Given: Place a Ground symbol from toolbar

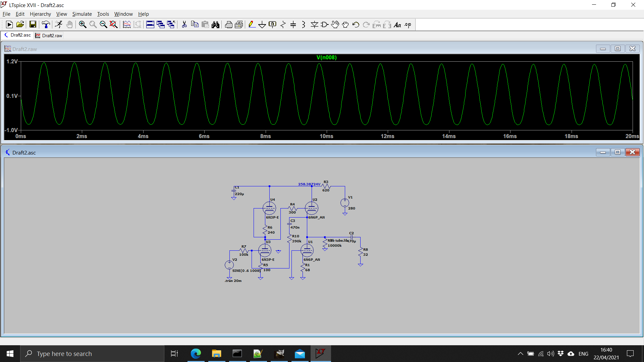Looking at the screenshot, I should [262, 24].
